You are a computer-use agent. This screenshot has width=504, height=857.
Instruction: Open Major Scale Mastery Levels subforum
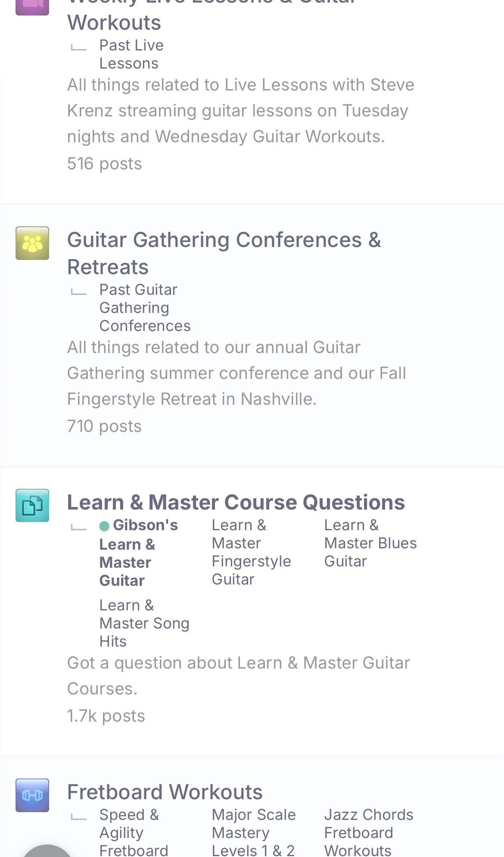pos(253,832)
